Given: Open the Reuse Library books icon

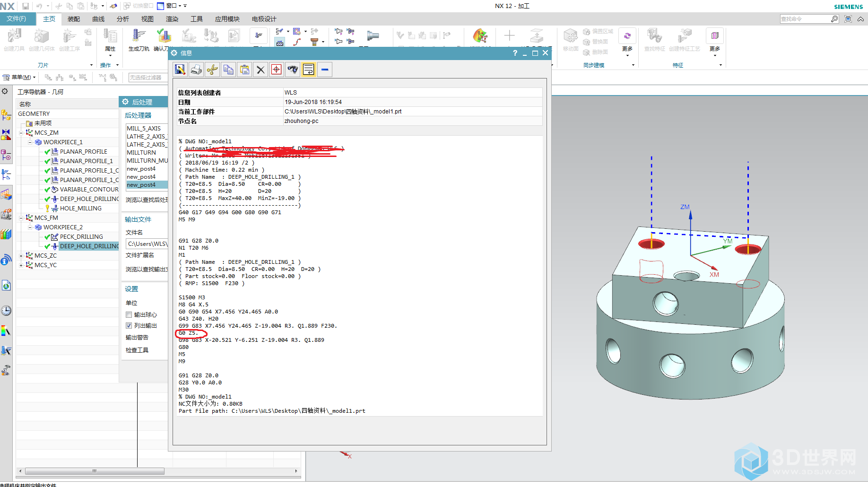Looking at the screenshot, I should point(6,234).
